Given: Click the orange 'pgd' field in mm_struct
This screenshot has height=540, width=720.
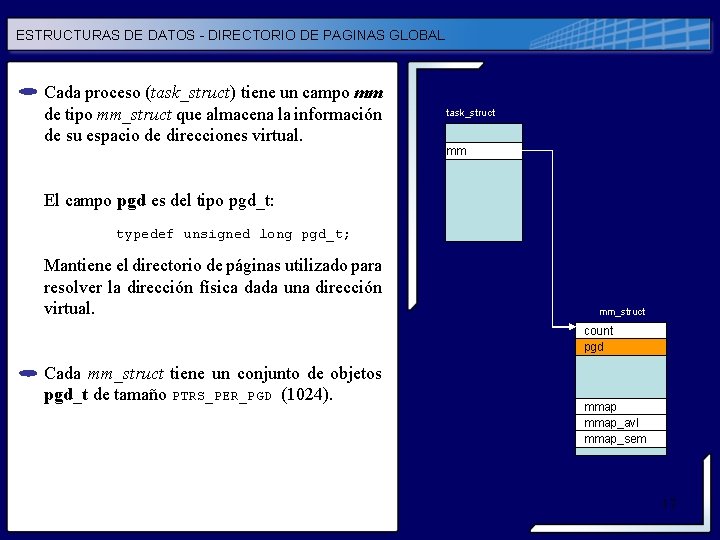Looking at the screenshot, I should click(621, 347).
